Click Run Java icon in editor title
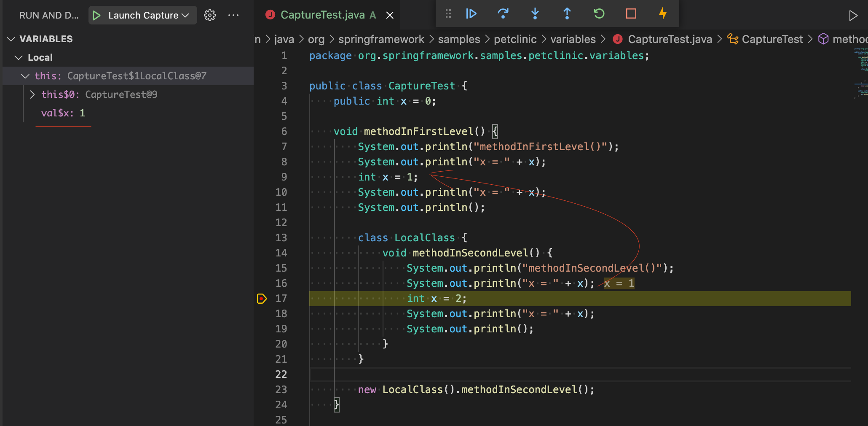 click(x=853, y=16)
